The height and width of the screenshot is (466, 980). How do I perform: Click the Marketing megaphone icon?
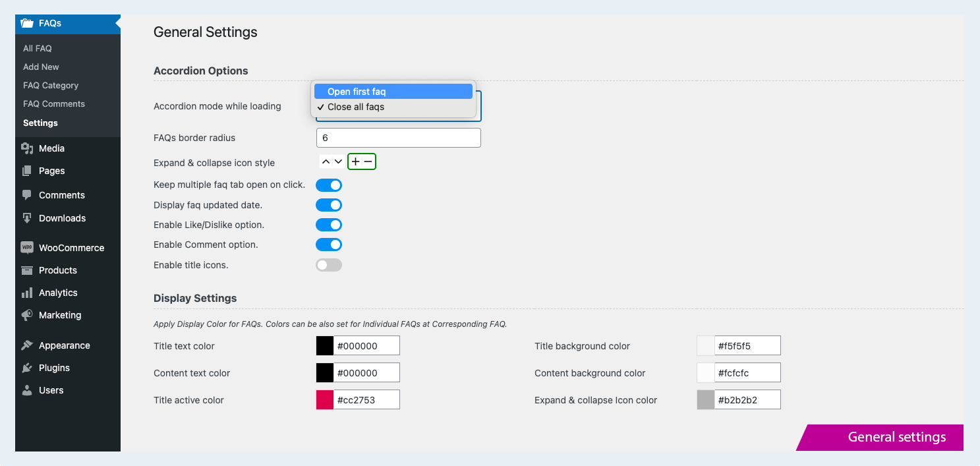27,315
